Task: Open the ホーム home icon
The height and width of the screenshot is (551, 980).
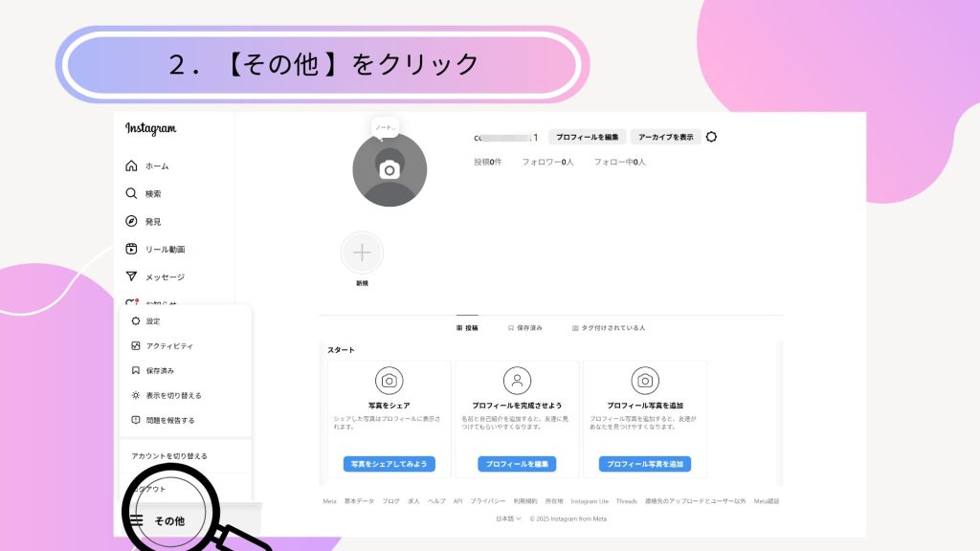Action: click(131, 165)
